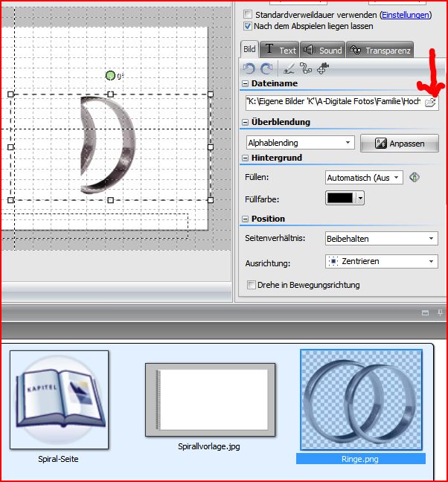Click the Anpassen button

(x=399, y=143)
